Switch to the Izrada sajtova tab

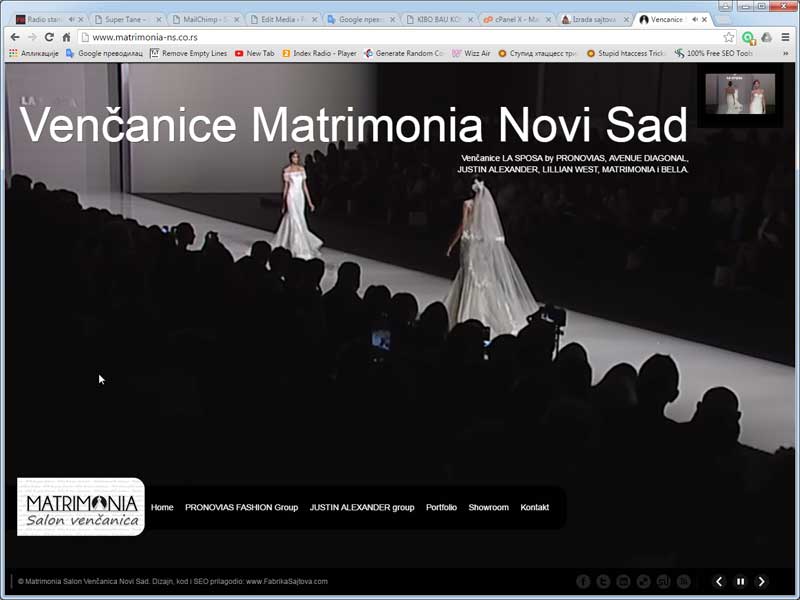[592, 19]
